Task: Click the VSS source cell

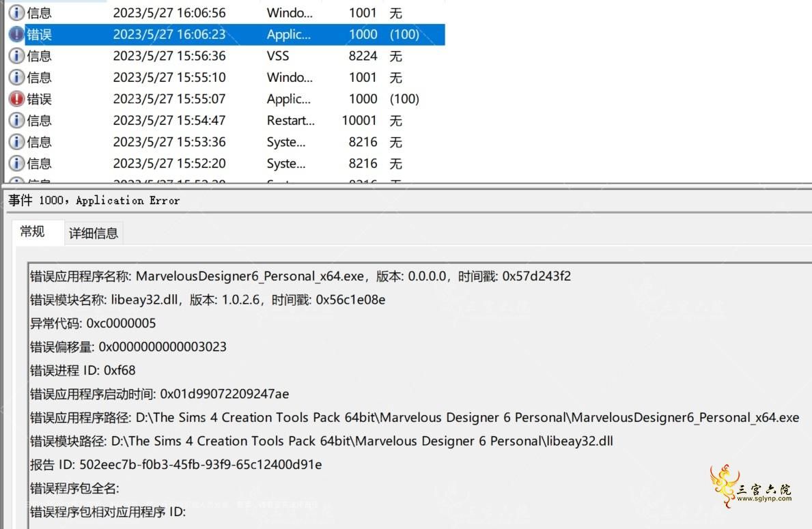Action: [x=278, y=56]
